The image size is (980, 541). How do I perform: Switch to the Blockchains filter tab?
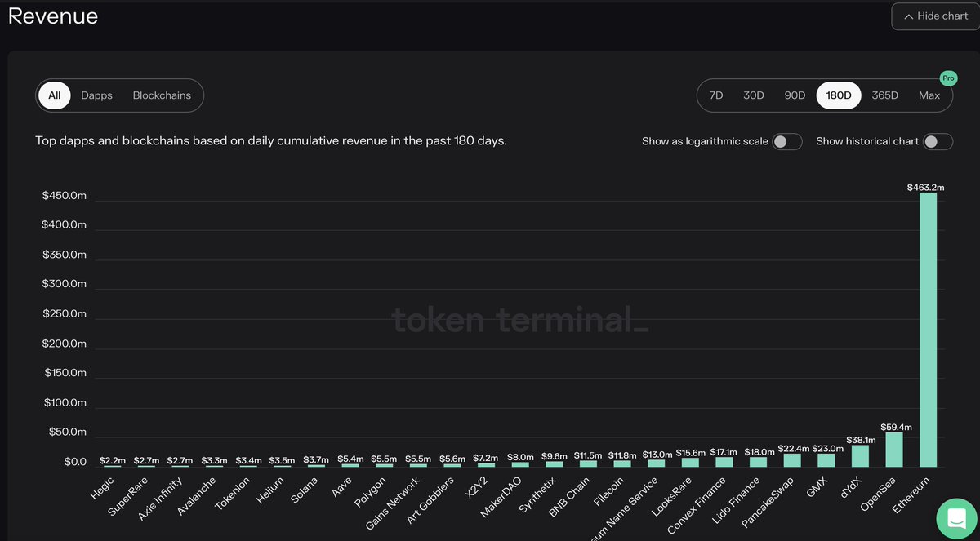click(x=162, y=95)
